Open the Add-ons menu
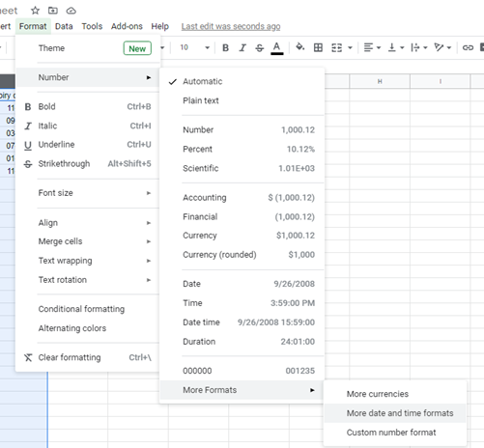Screen dimensions: 484x448 pos(127,26)
